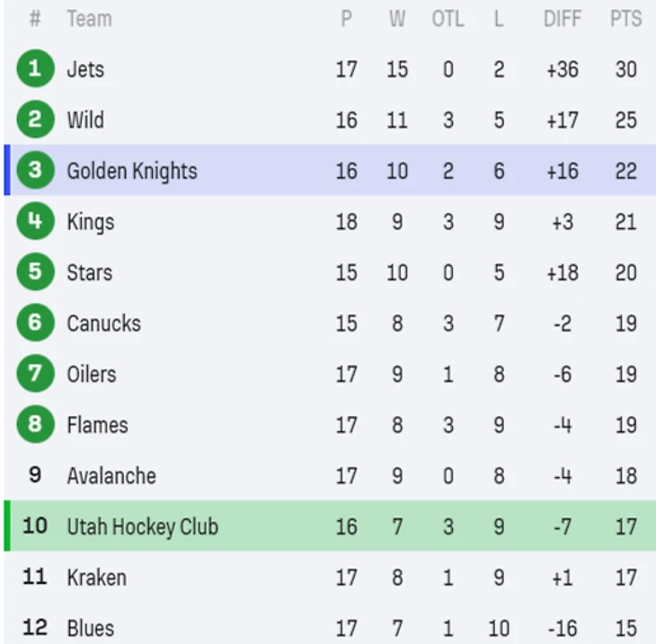Select the Avalanche row at rank 9
This screenshot has width=656, height=644.
coord(111,476)
